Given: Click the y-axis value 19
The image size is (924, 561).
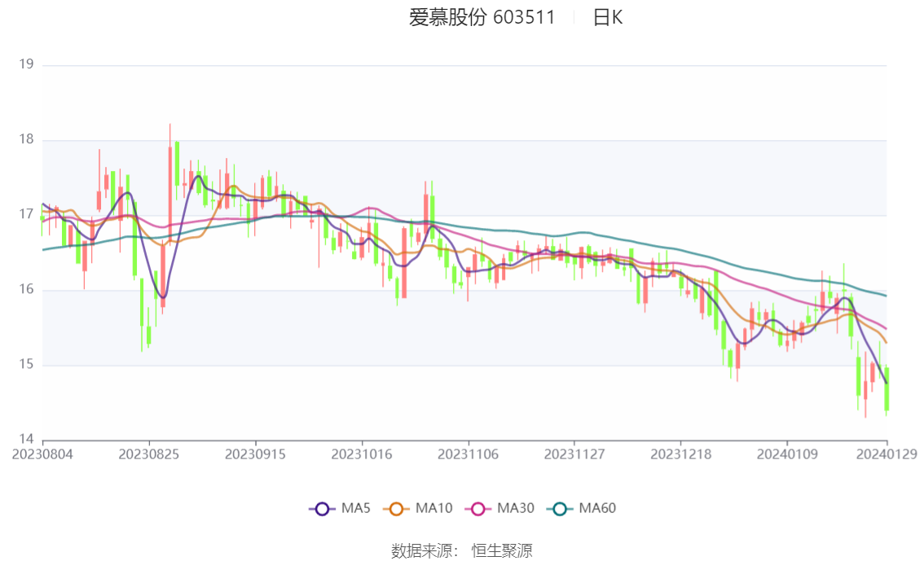Looking at the screenshot, I should [26, 64].
